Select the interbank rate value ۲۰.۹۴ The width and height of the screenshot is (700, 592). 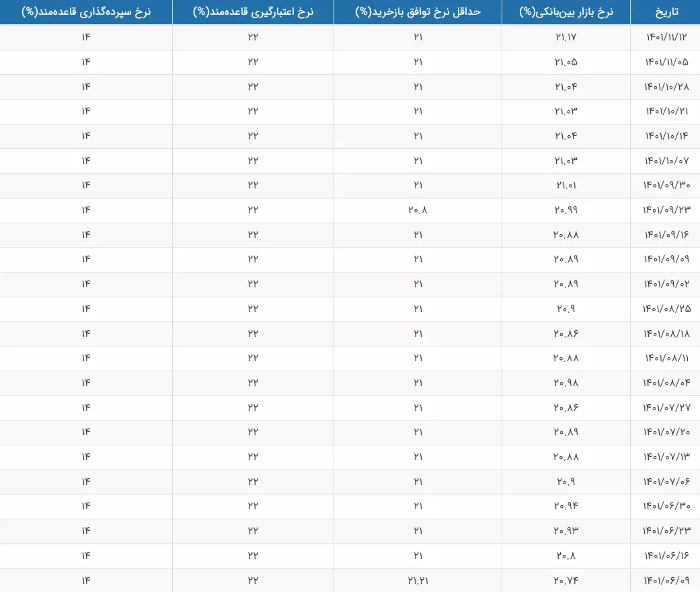[566, 506]
